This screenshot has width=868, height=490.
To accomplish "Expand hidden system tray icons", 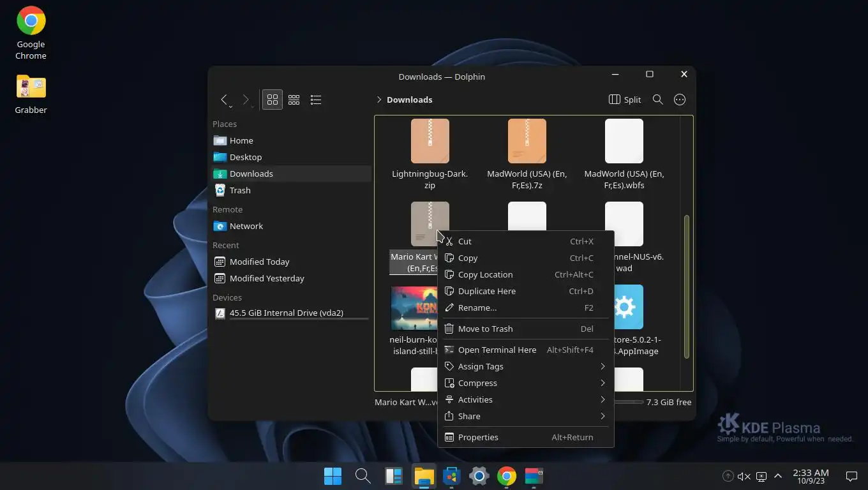I will [778, 476].
